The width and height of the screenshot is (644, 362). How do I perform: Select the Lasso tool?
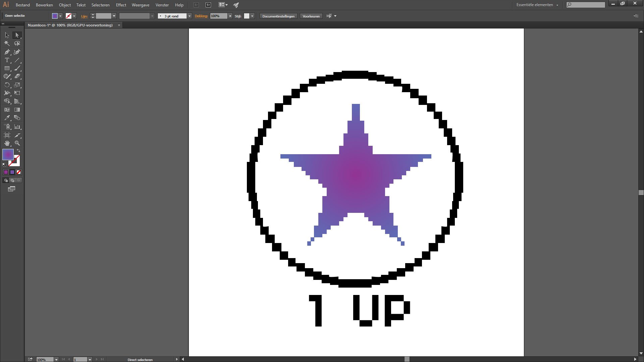[17, 43]
